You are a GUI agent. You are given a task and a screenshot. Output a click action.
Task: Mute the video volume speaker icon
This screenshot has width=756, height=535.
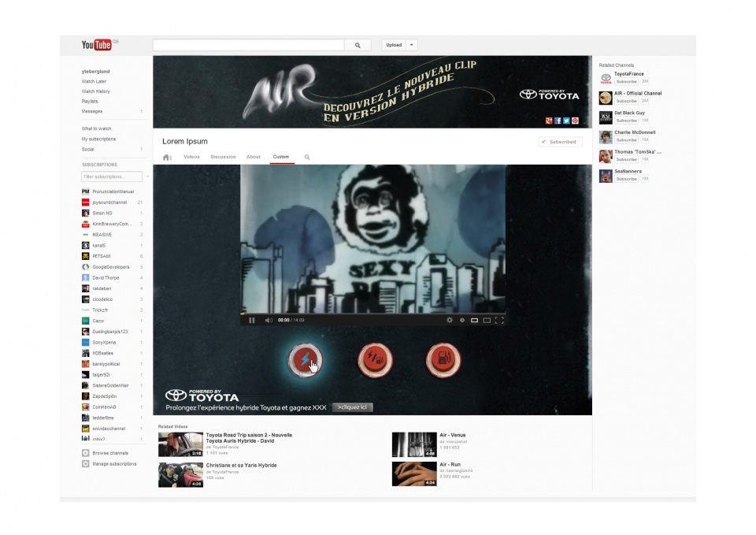[269, 320]
